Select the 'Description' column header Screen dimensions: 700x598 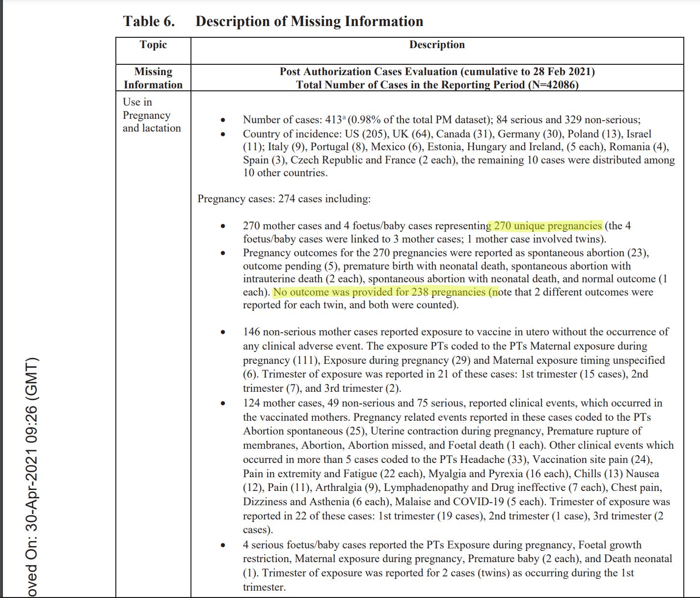pyautogui.click(x=437, y=45)
